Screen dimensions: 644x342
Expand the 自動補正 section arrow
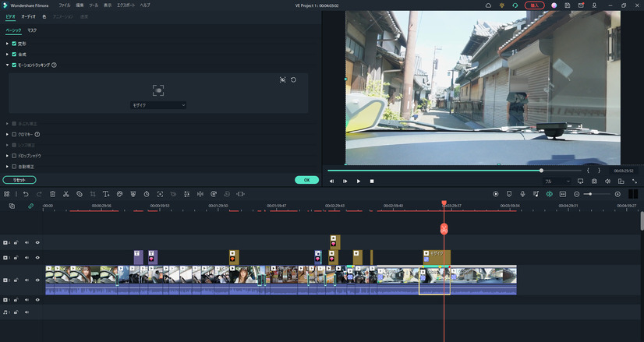point(7,167)
